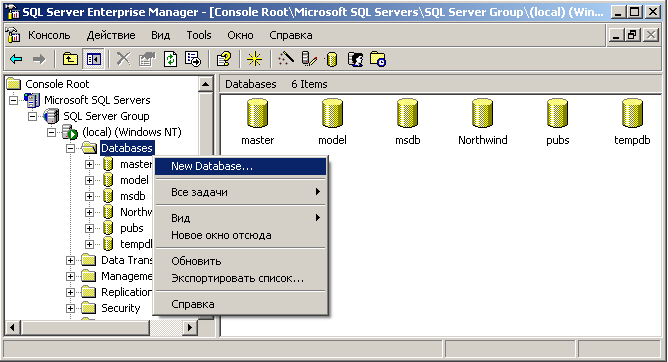
Task: Click the Up one level folder icon
Action: (70, 59)
